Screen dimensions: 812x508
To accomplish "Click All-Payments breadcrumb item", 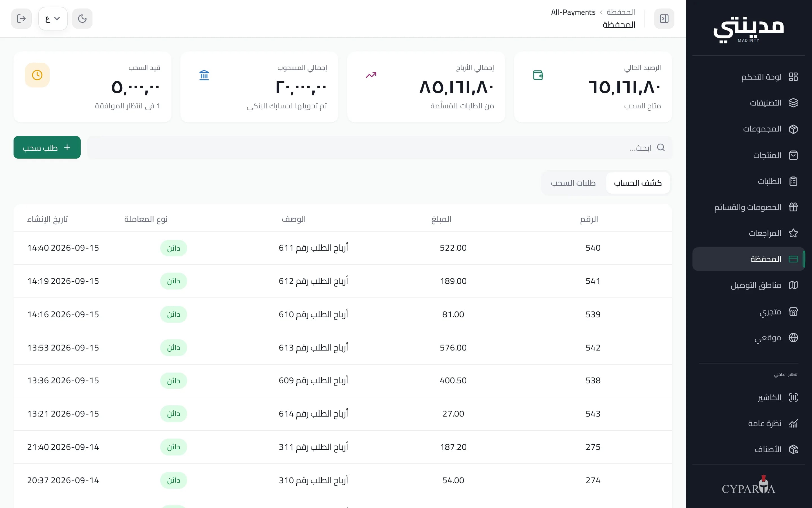I will [x=573, y=12].
